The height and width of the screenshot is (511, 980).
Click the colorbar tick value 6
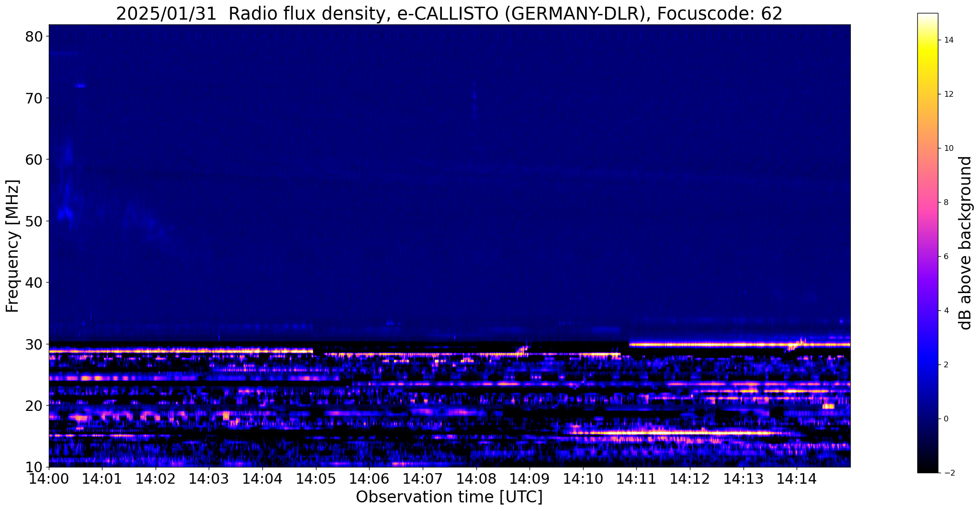(946, 257)
